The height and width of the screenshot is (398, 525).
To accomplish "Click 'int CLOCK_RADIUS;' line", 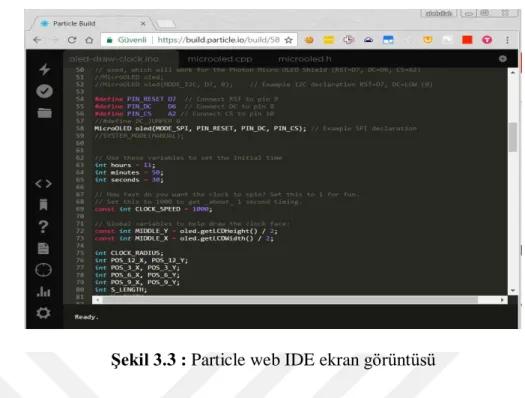I will point(129,253).
